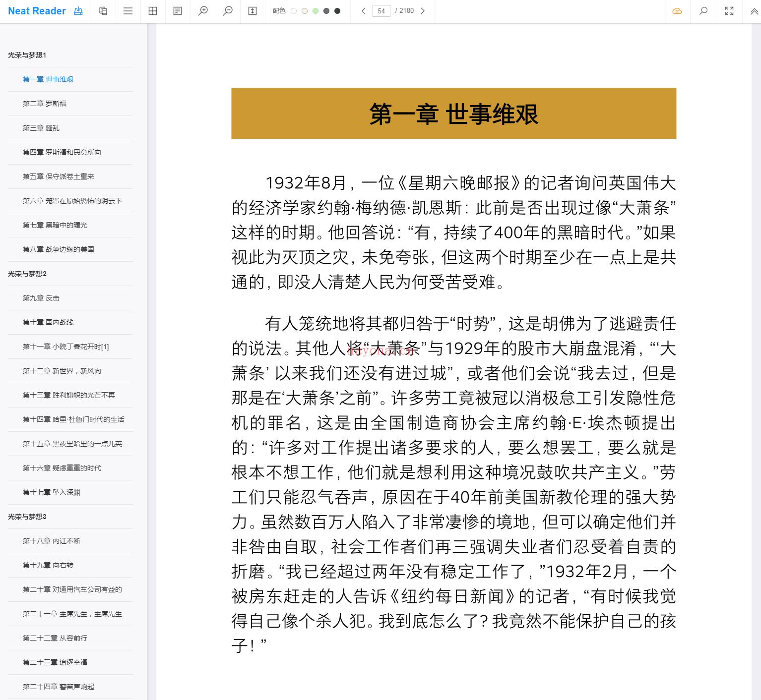Select the beige color theme swatch
The width and height of the screenshot is (761, 700).
click(305, 11)
